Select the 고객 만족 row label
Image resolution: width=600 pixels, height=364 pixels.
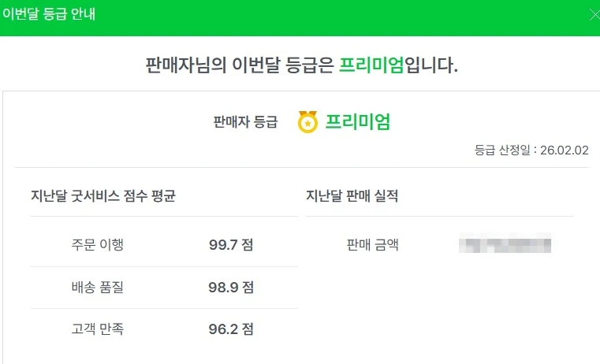click(x=97, y=329)
